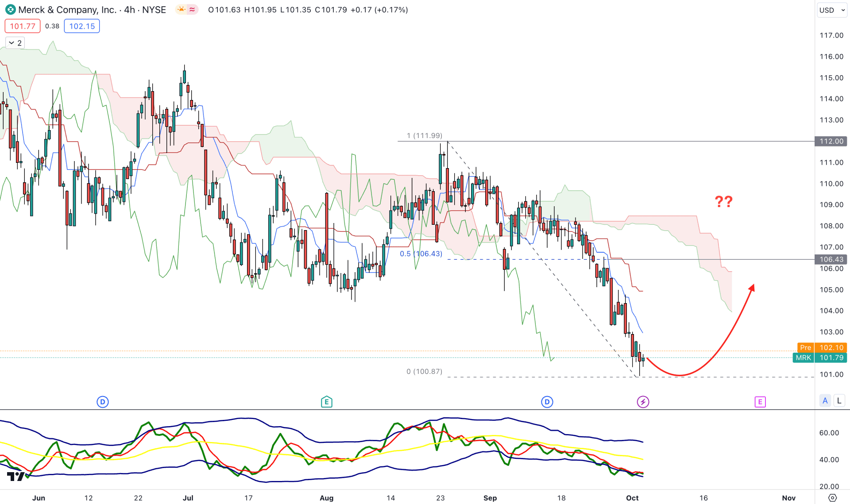Click the pre-market session sun icon
This screenshot has height=504, width=850.
(x=182, y=10)
